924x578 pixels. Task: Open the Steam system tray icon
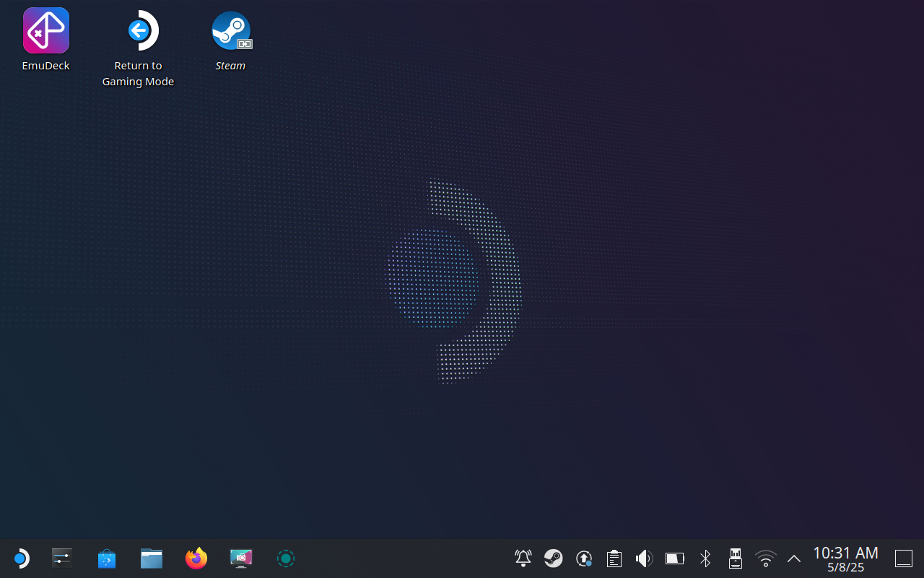(553, 558)
